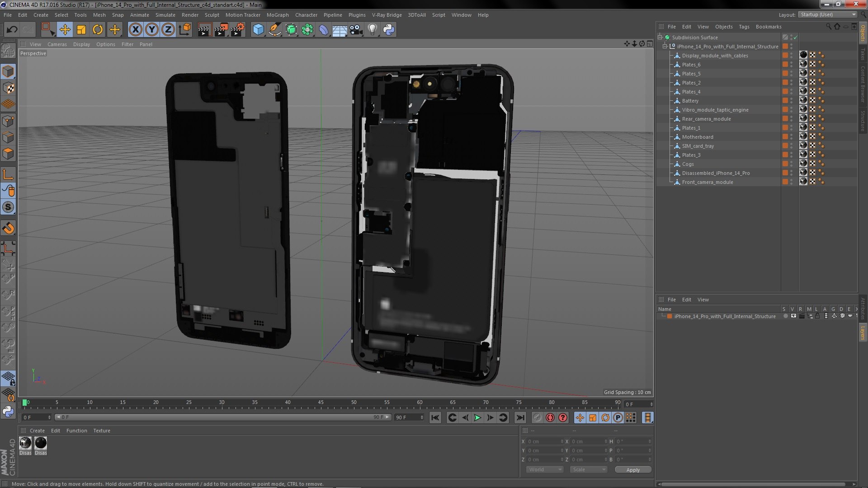
Task: Collapse the Subdivision Surface tree node
Action: 660,38
